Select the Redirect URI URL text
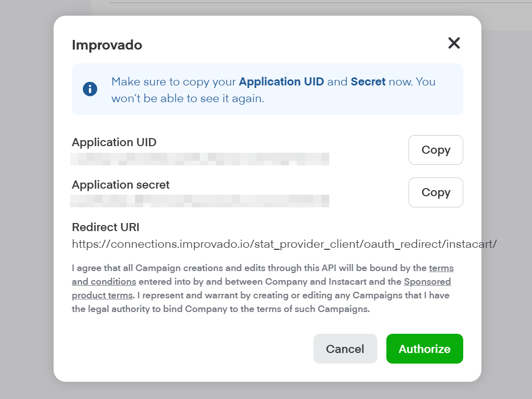Image resolution: width=532 pixels, height=399 pixels. click(x=284, y=244)
